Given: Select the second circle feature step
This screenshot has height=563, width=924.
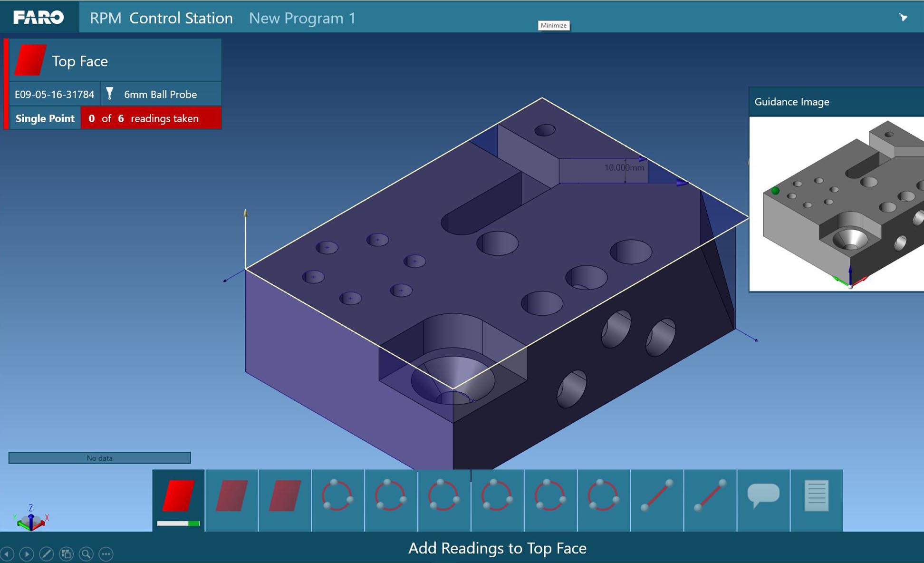Looking at the screenshot, I should coord(391,500).
